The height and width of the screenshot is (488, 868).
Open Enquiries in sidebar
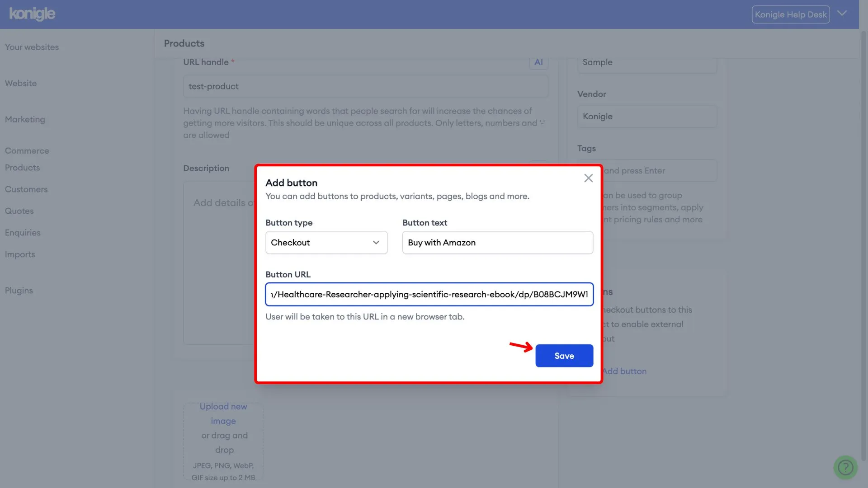[23, 233]
